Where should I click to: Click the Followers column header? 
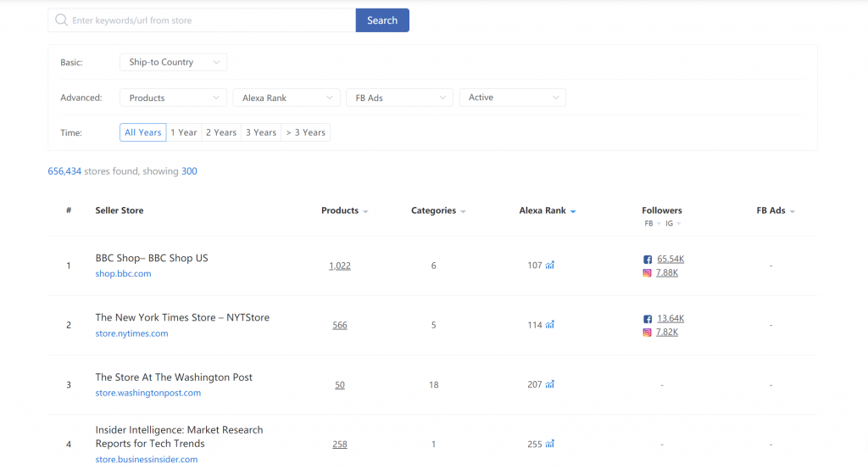pyautogui.click(x=662, y=210)
